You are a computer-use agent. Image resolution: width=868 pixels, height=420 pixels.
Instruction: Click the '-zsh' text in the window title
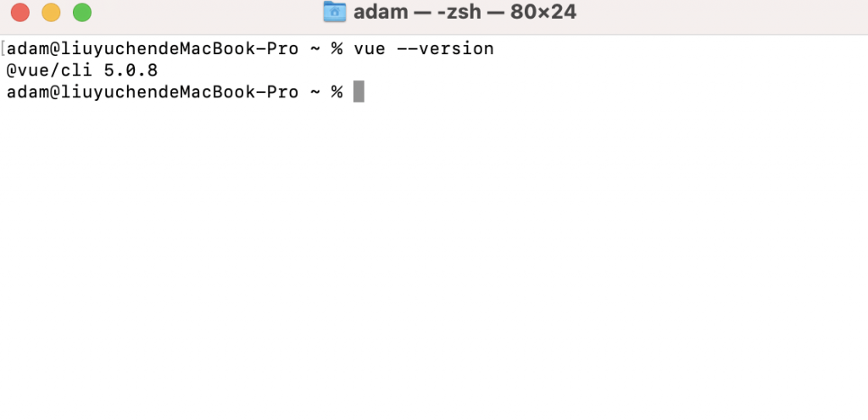click(x=459, y=12)
